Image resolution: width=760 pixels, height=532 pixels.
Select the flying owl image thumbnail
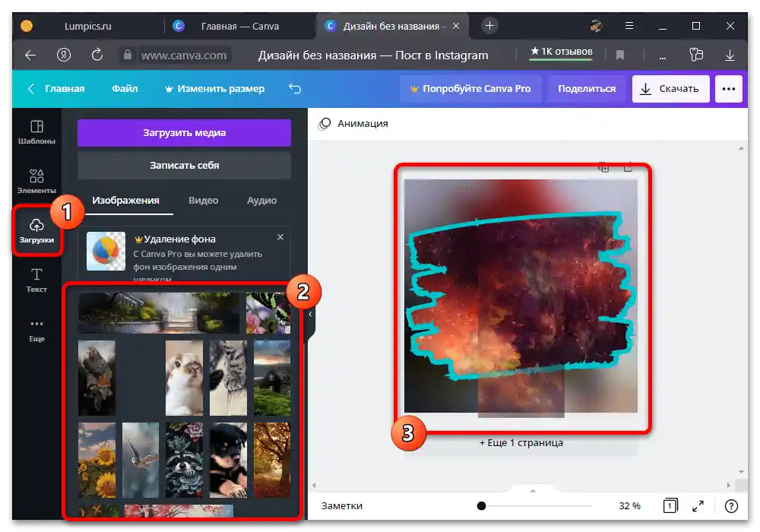(x=141, y=461)
